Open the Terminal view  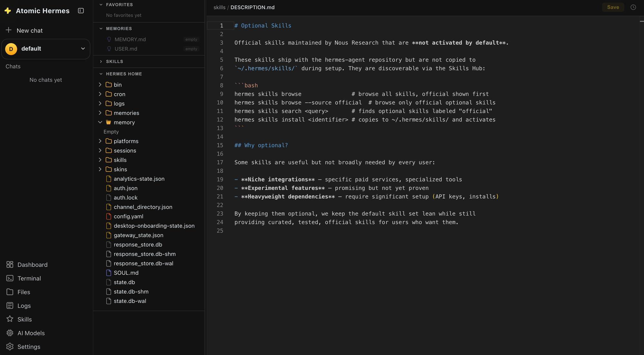tap(29, 278)
